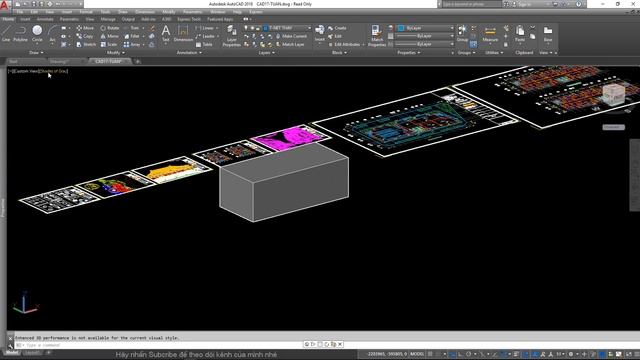Switch to the Model layout tab
Image resolution: width=640 pixels, height=360 pixels.
click(12, 353)
